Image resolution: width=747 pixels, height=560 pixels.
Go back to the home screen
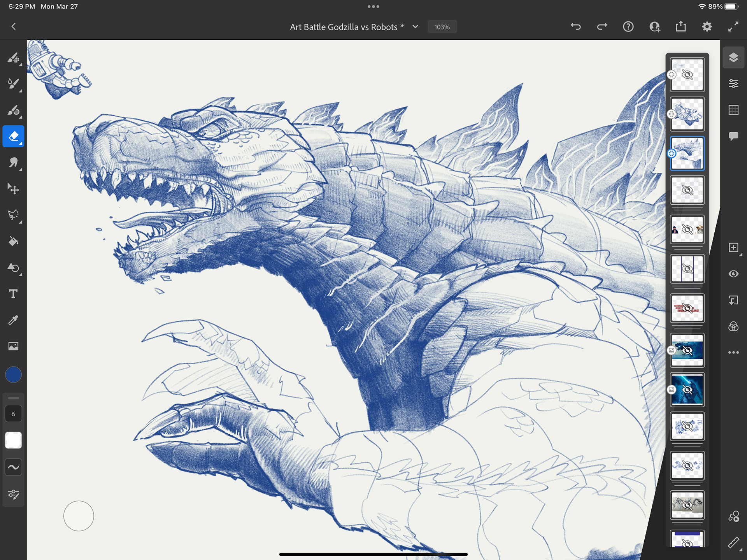14,26
